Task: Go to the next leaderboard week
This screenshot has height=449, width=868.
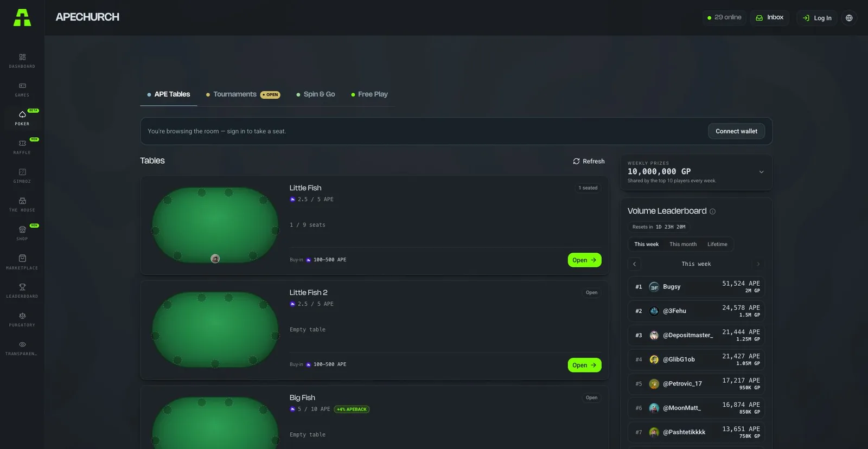Action: (758, 264)
